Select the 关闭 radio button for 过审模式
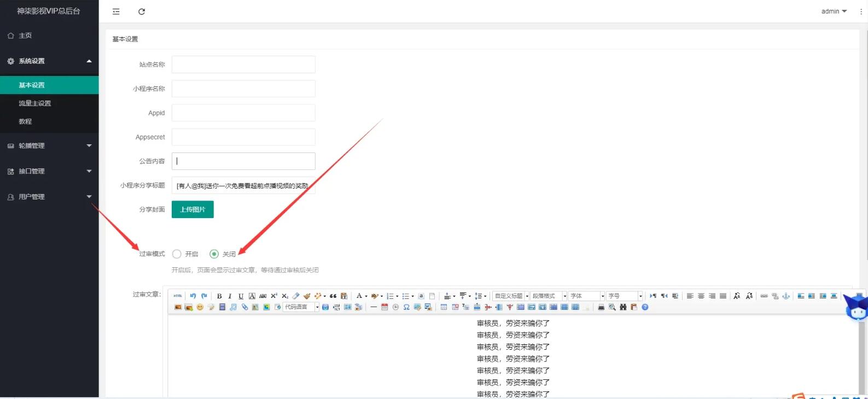This screenshot has width=868, height=399. [214, 254]
